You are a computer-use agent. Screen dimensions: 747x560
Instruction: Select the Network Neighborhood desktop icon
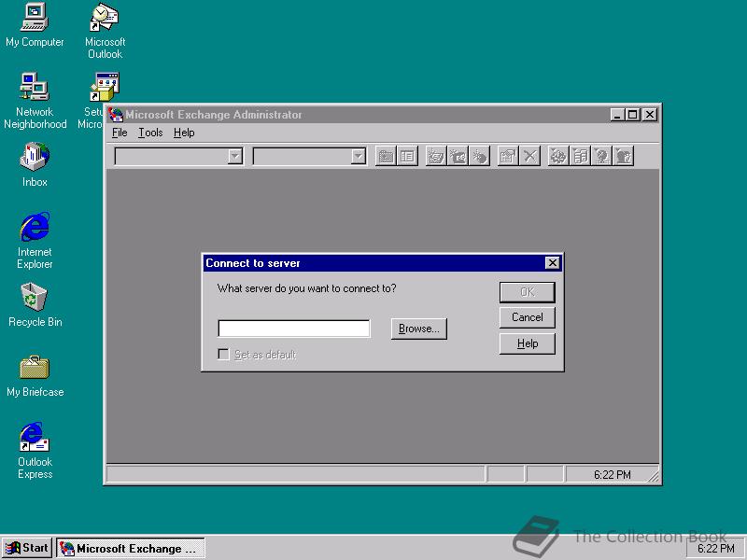point(35,101)
